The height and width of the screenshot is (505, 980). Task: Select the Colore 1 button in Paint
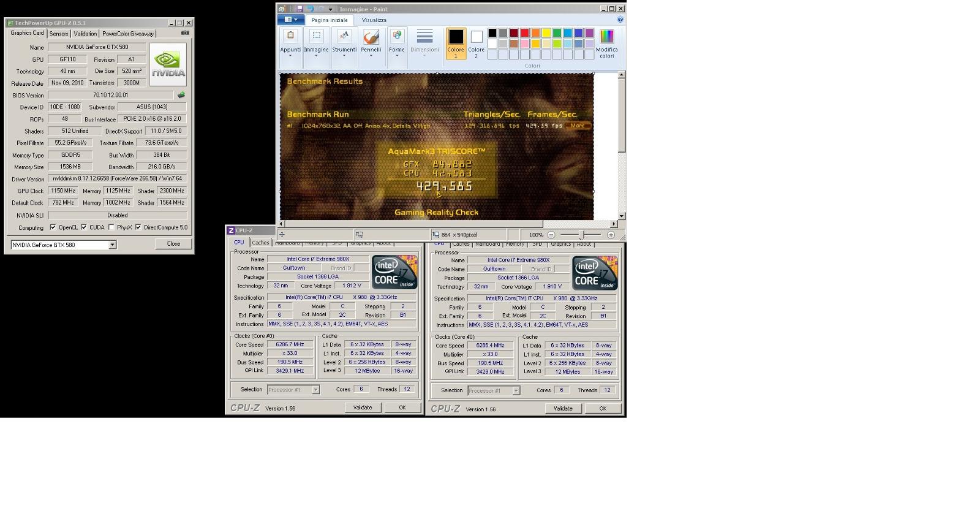(x=456, y=44)
